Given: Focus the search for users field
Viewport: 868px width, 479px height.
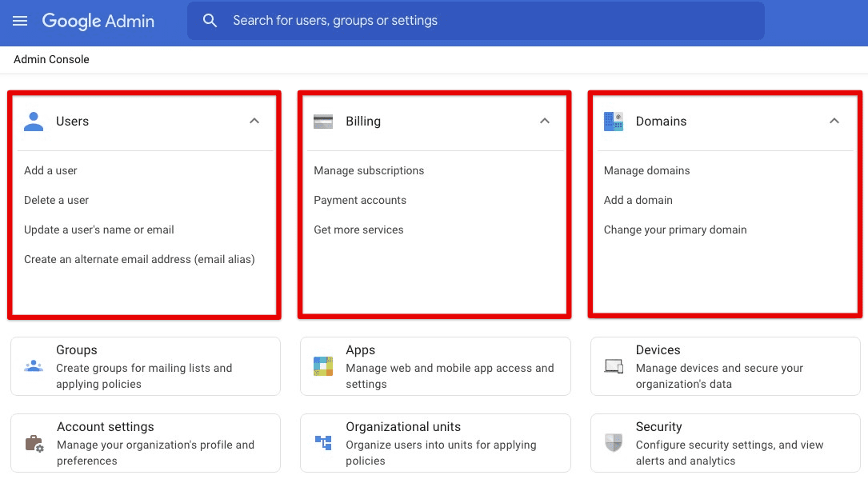Looking at the screenshot, I should [476, 21].
